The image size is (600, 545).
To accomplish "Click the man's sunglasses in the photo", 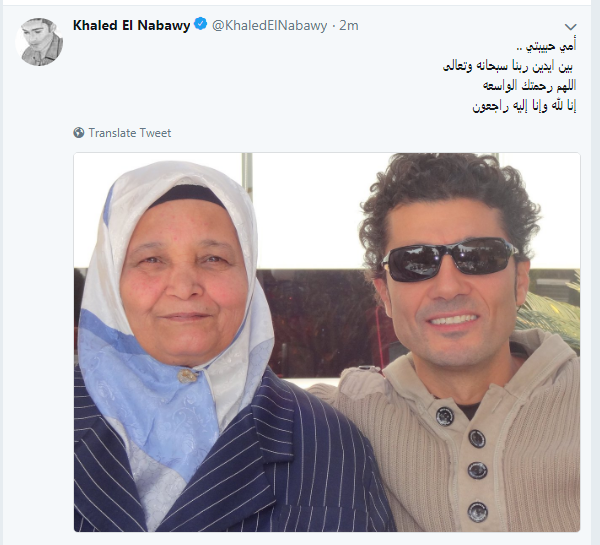I will [450, 259].
